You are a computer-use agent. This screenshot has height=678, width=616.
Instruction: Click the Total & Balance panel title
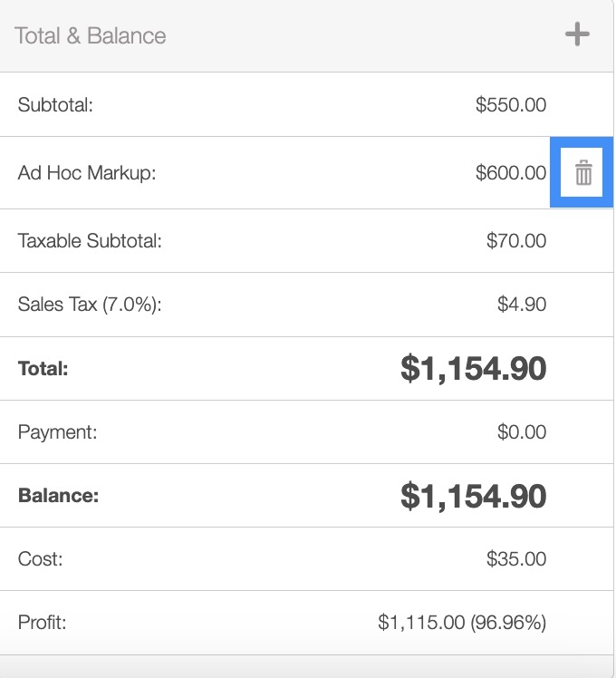[x=91, y=36]
